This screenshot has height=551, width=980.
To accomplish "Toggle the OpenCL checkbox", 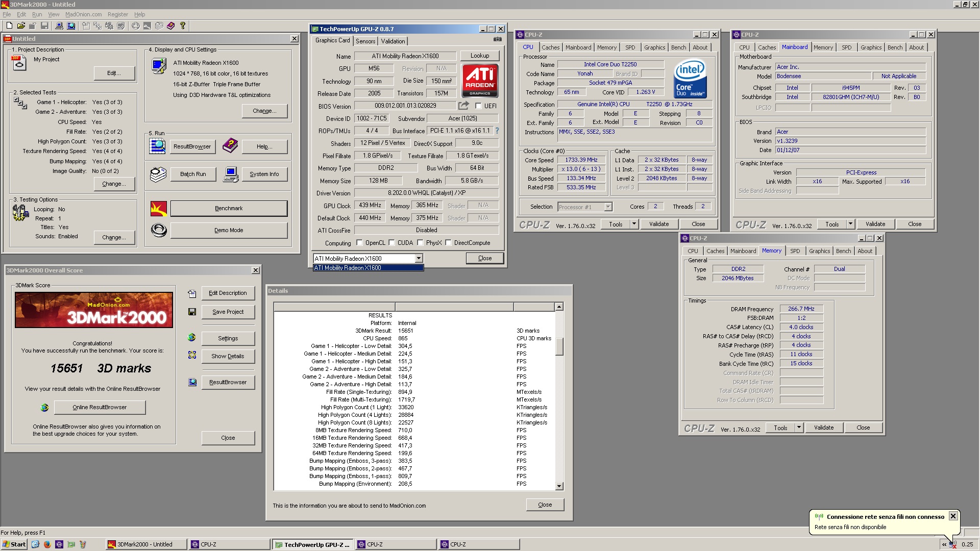I will tap(359, 243).
